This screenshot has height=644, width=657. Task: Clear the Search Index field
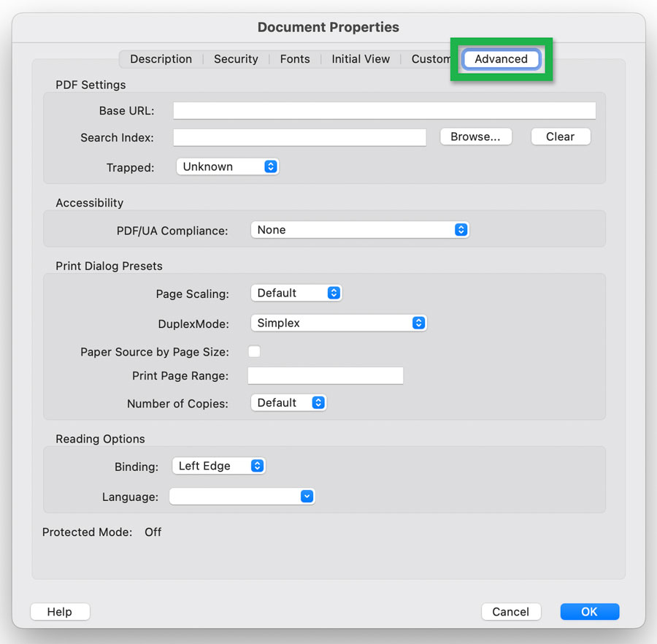click(x=560, y=137)
